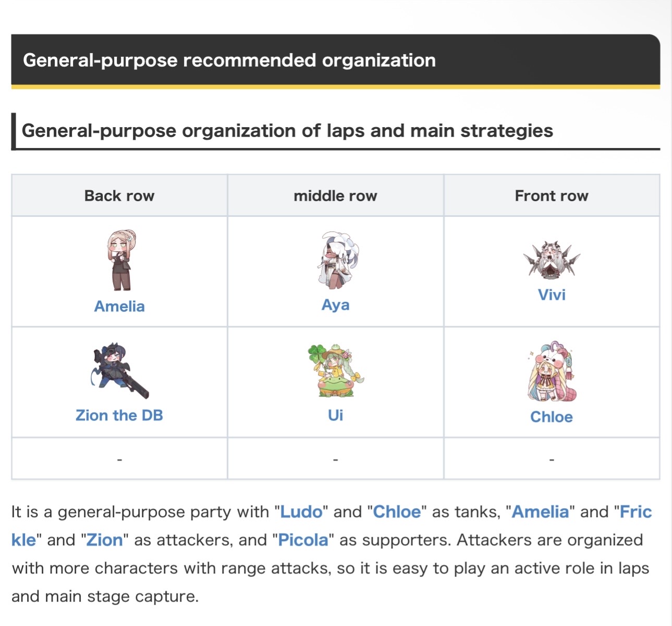Click Ui's frog character sprite
Image resolution: width=672 pixels, height=626 pixels.
pyautogui.click(x=336, y=371)
